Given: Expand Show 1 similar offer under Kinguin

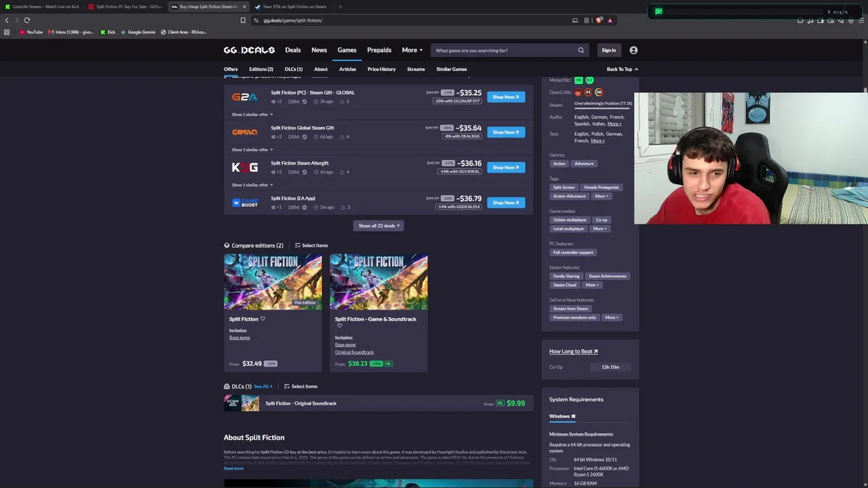Looking at the screenshot, I should (252, 185).
